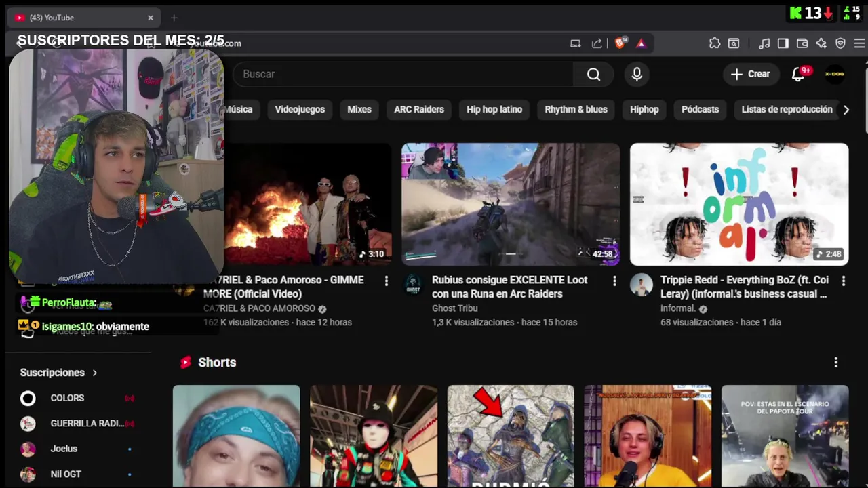
Task: Play the Arc Raiders 42:58 gameplay thumbnail
Action: [511, 204]
